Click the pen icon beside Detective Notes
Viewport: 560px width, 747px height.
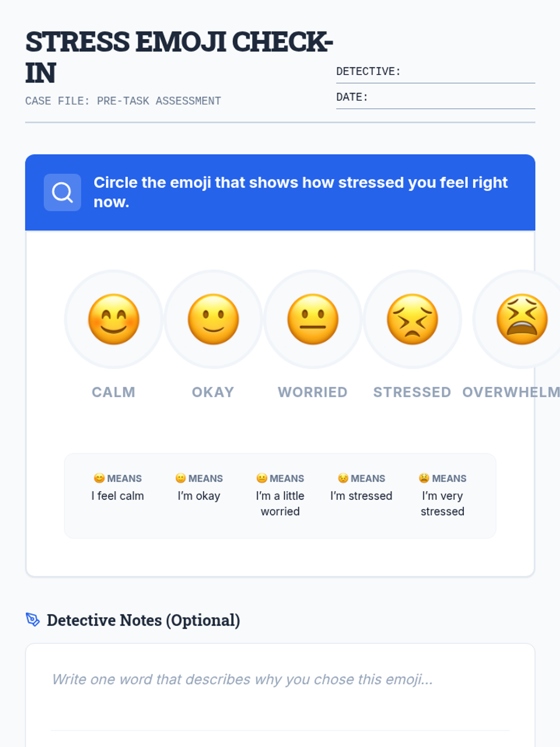[33, 620]
